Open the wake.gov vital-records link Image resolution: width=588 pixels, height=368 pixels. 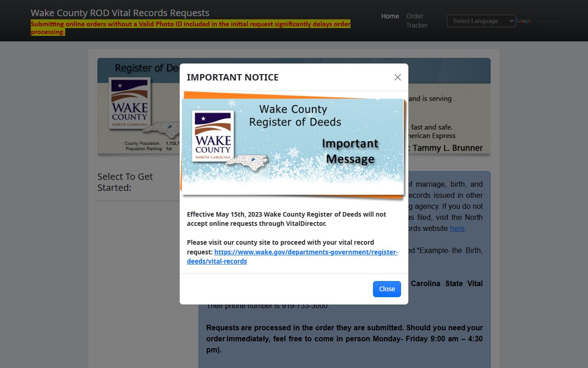292,257
